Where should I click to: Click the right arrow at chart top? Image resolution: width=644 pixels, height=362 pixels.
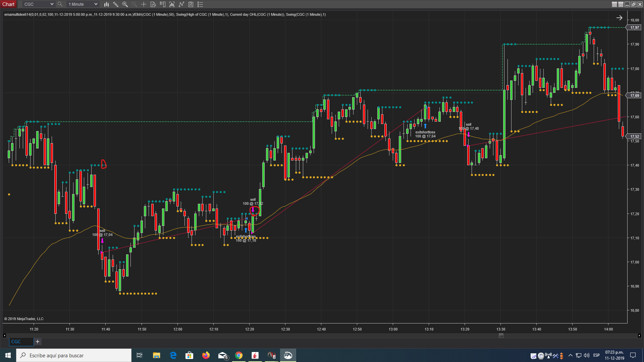(x=619, y=18)
